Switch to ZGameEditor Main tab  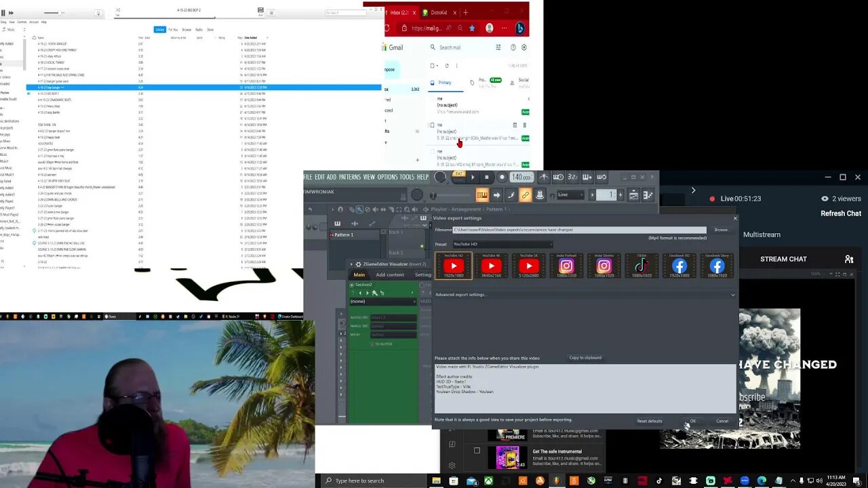pos(359,274)
